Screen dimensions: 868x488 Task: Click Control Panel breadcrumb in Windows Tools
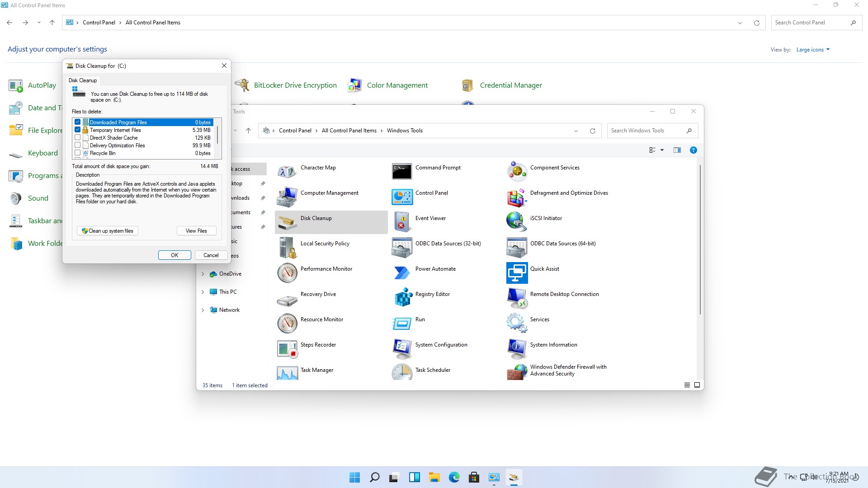click(295, 131)
